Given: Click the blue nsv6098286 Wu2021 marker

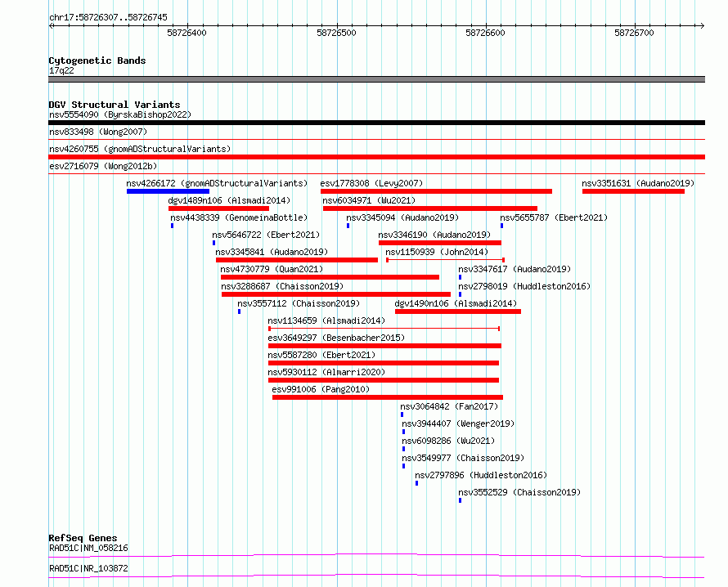Looking at the screenshot, I should [404, 449].
